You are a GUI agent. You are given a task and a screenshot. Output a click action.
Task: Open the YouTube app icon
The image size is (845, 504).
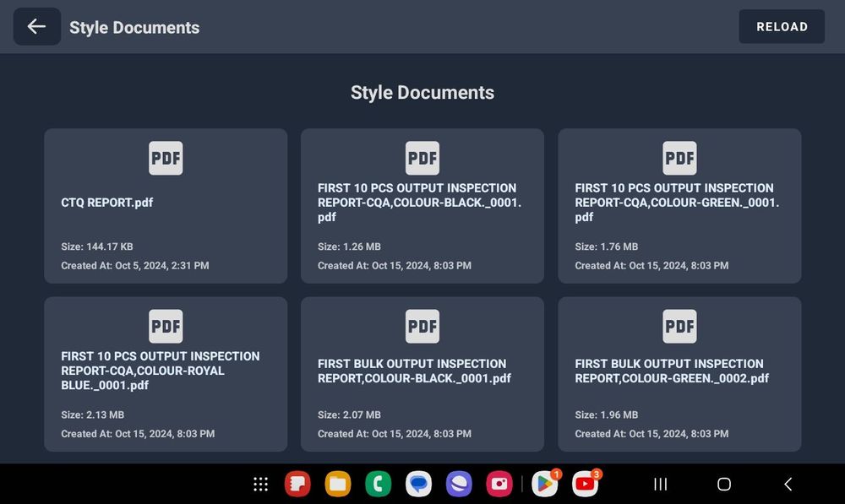click(586, 484)
